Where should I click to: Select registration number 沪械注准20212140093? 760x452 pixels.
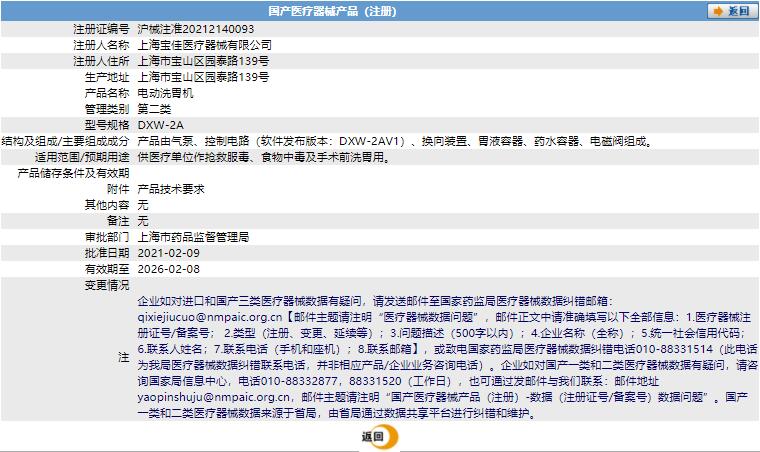click(196, 29)
